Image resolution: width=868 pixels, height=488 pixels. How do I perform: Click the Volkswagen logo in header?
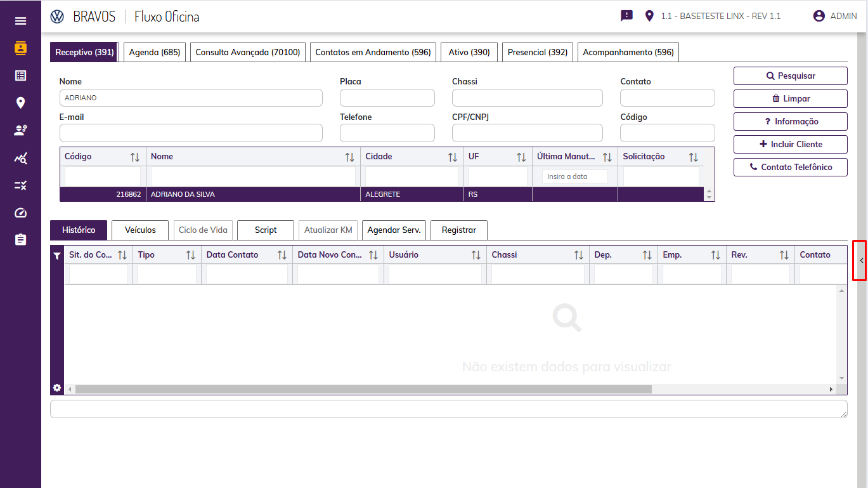57,16
